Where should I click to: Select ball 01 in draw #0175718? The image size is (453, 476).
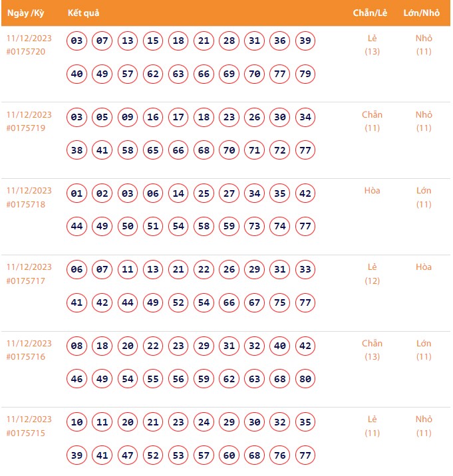[77, 194]
